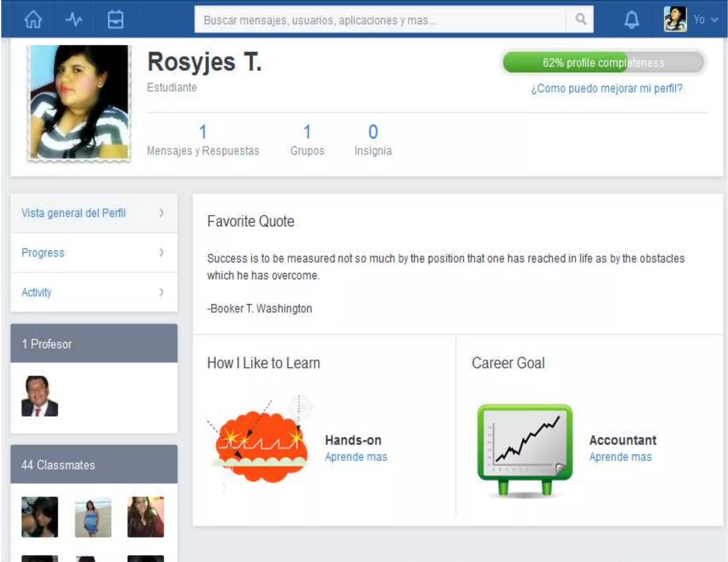
Task: Click the search magnifier icon
Action: coord(580,19)
